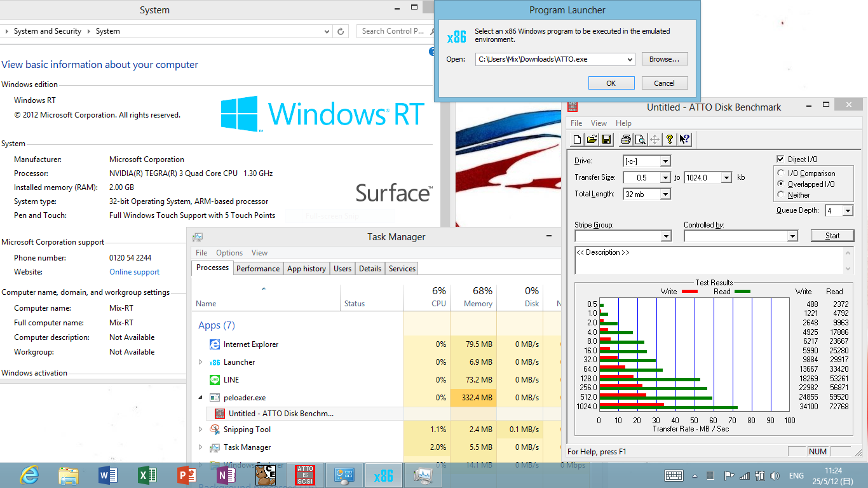Click the blue help icon in System window
Image resolution: width=868 pixels, height=488 pixels.
click(x=432, y=51)
